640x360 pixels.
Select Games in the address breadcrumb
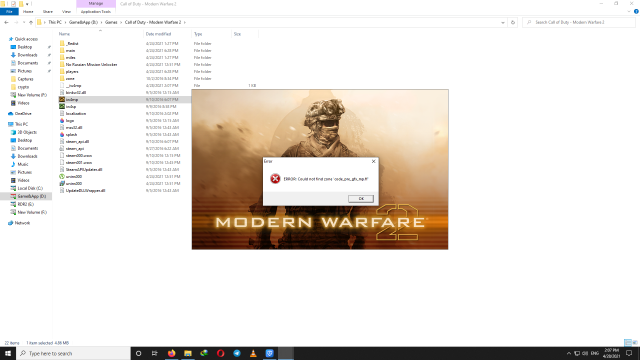(111, 22)
